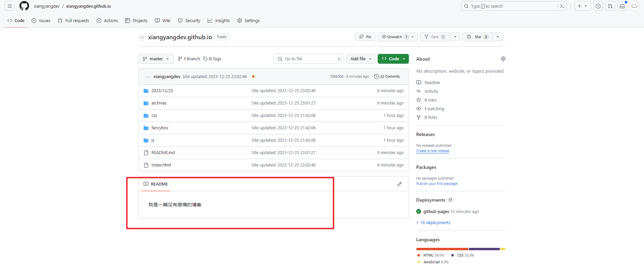Open pull requests icon in header

(x=610, y=6)
